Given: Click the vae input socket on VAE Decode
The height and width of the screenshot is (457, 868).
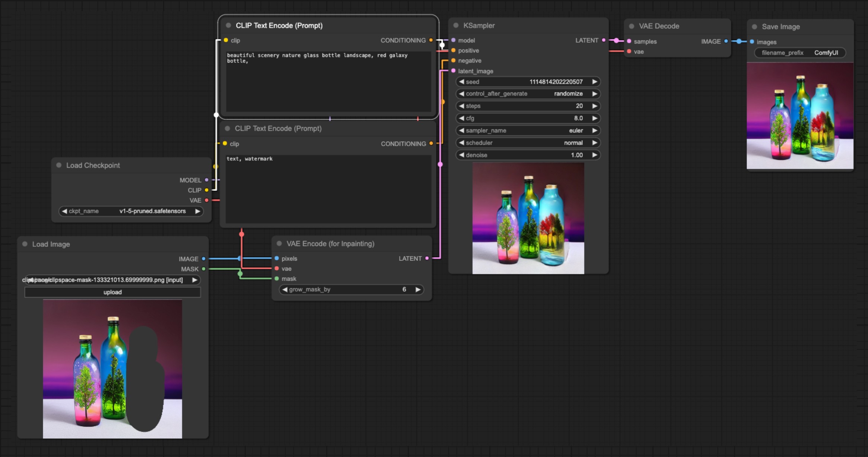Looking at the screenshot, I should click(x=629, y=51).
